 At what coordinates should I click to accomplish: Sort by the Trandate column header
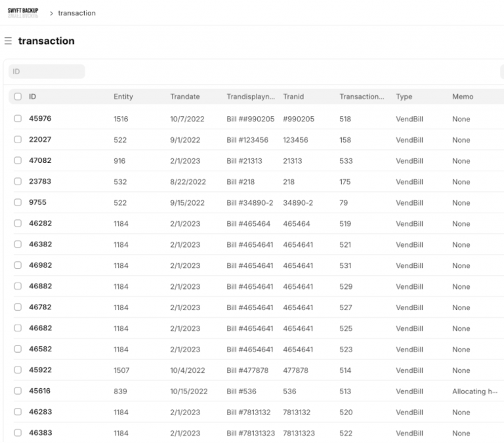(x=185, y=97)
